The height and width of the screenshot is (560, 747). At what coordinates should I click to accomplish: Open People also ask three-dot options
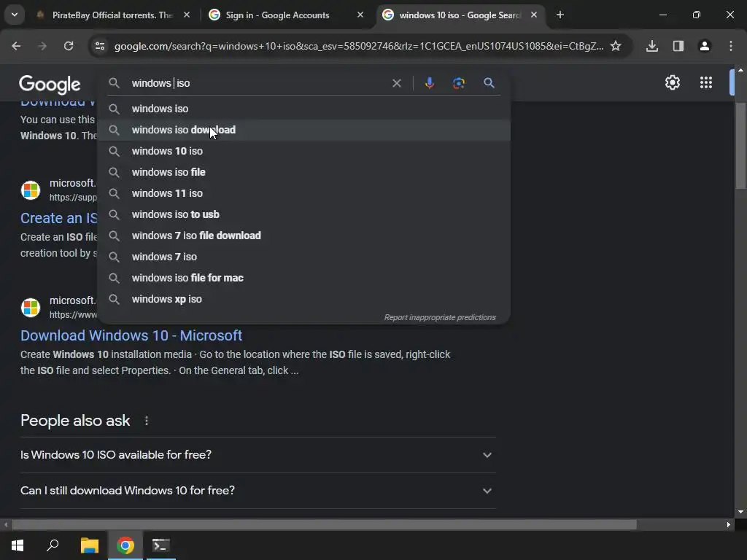(147, 421)
